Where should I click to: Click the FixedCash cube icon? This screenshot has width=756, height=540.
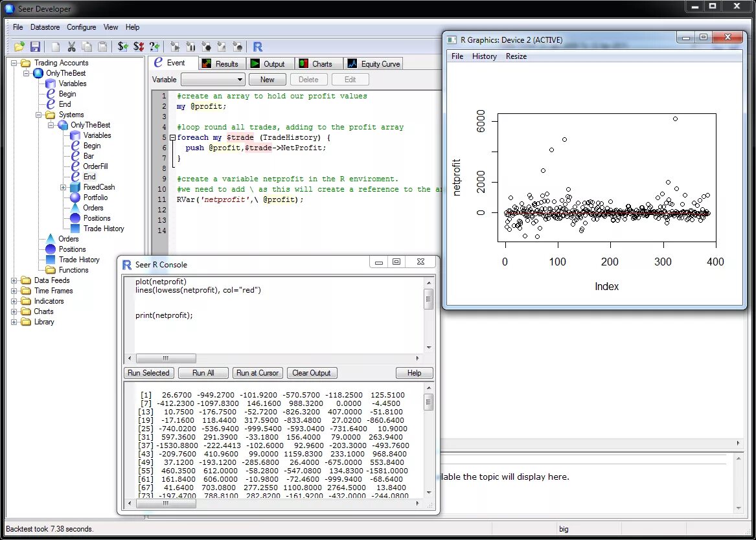[x=75, y=187]
